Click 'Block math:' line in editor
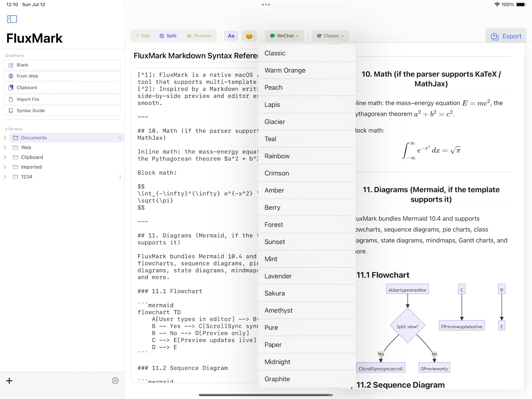Viewport: 532px width, 399px height. pos(157,173)
